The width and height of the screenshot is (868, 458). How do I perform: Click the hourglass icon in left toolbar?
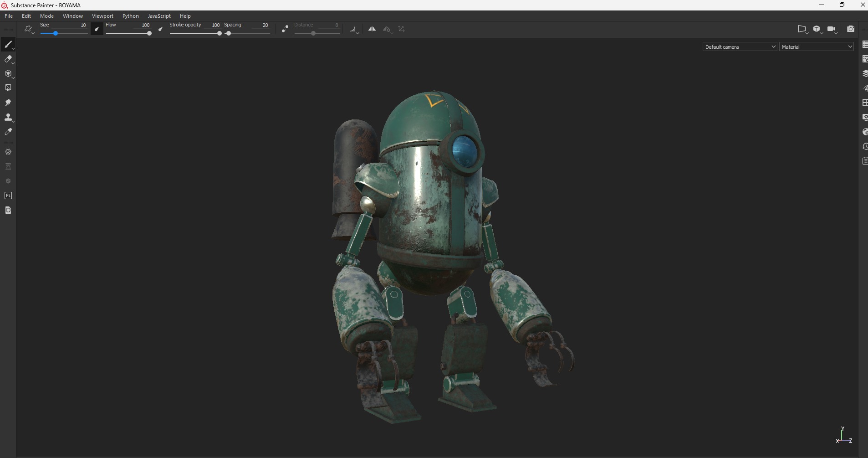point(8,166)
